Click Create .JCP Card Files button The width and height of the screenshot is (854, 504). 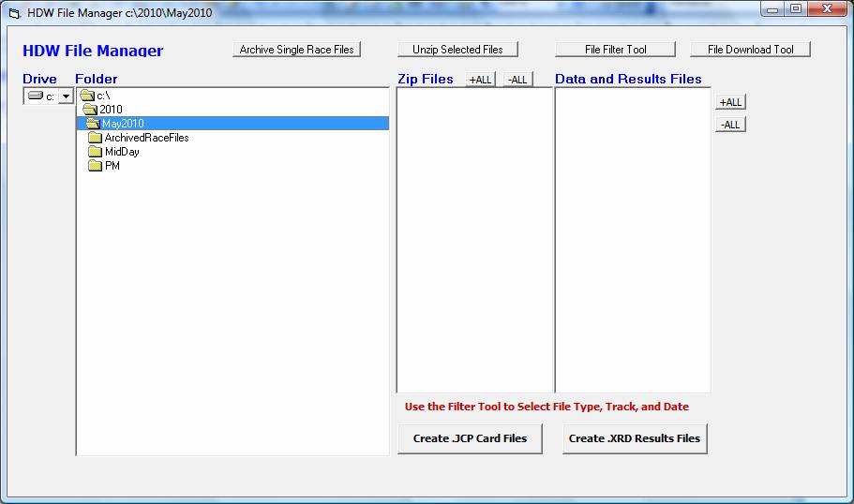tap(470, 438)
